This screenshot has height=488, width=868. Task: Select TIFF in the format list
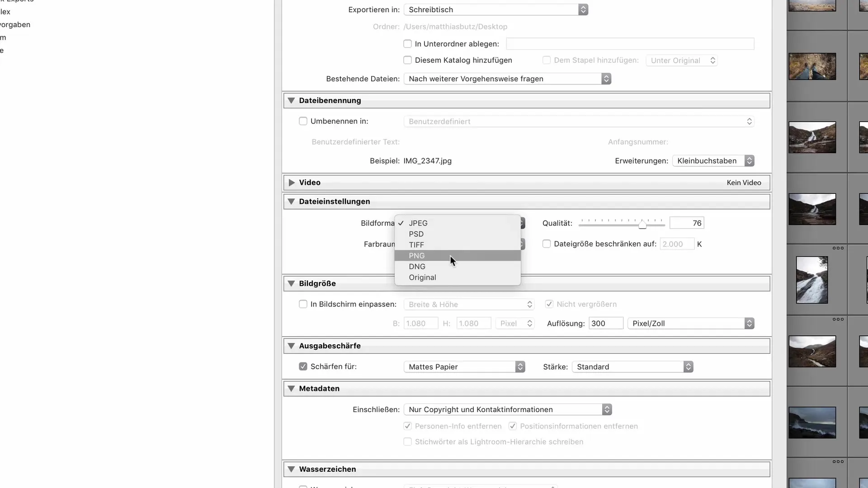click(416, 245)
